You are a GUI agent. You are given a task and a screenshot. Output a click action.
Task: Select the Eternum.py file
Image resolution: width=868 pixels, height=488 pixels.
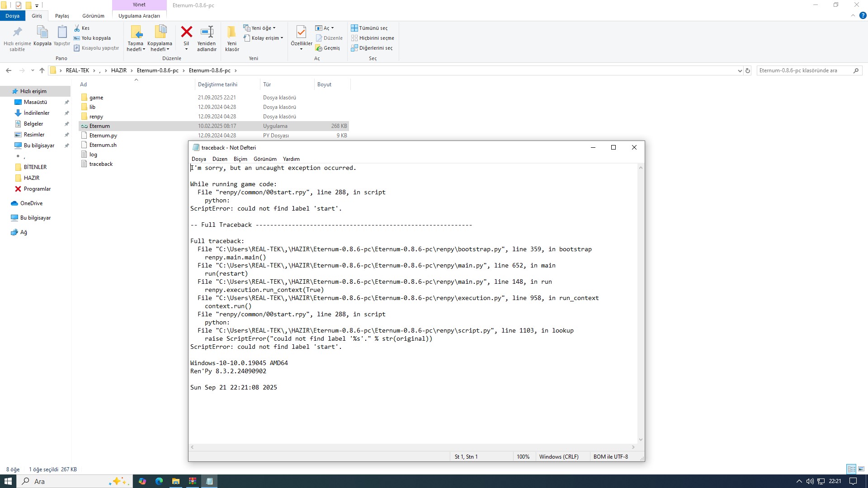pyautogui.click(x=103, y=136)
